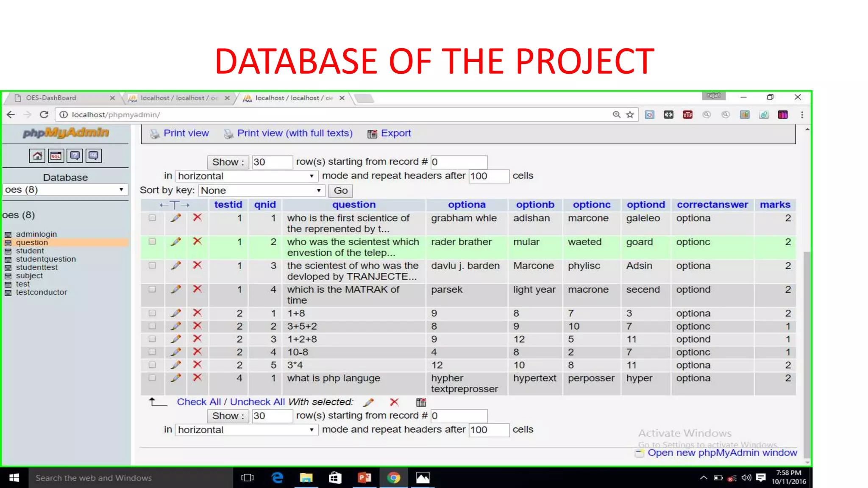Click Go button next to sort key
Image resolution: width=868 pixels, height=488 pixels.
click(x=340, y=191)
